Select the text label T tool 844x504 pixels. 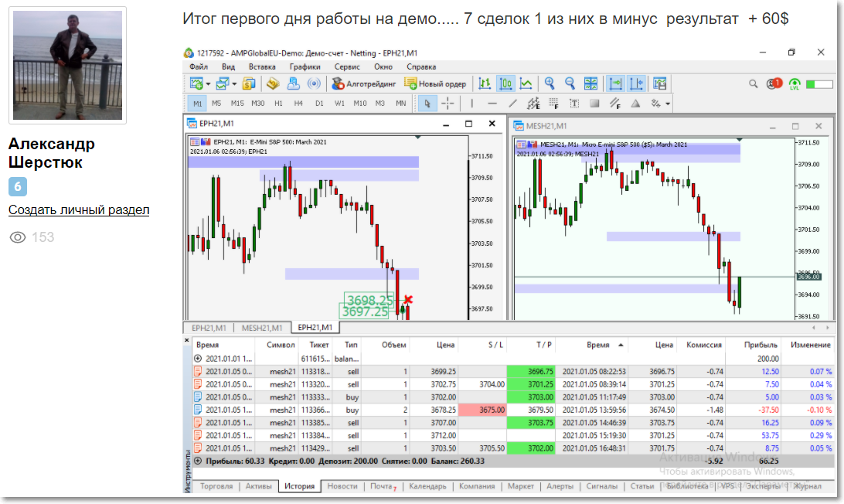pyautogui.click(x=574, y=104)
